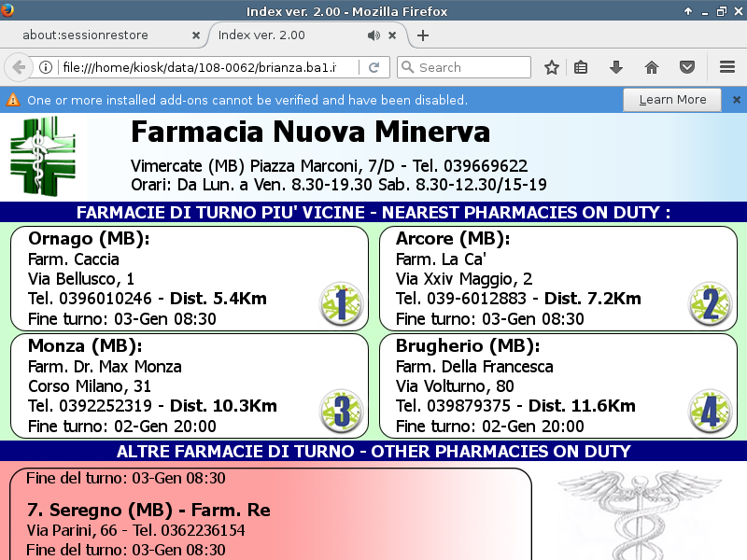747x560 pixels.
Task: Dismiss the add-ons warning notification bar
Action: [736, 100]
